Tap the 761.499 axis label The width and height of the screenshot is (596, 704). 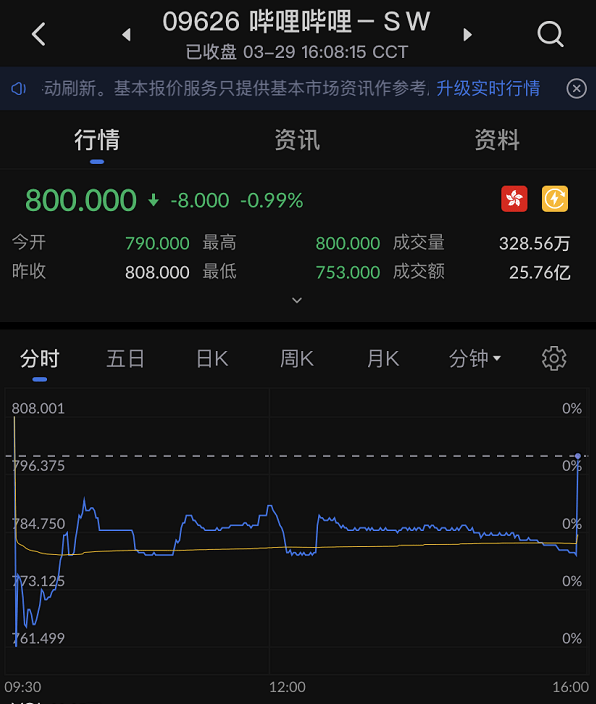click(38, 638)
